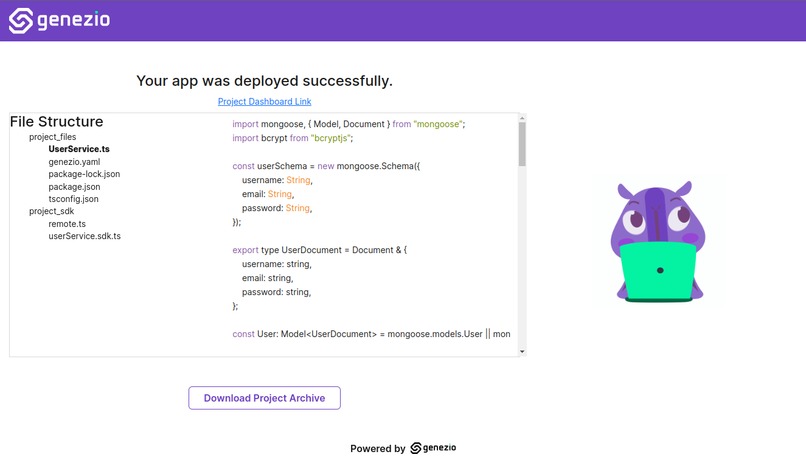Click 'Your app was deployed successfully' heading
Viewport: 806px width, 474px height.
point(264,81)
